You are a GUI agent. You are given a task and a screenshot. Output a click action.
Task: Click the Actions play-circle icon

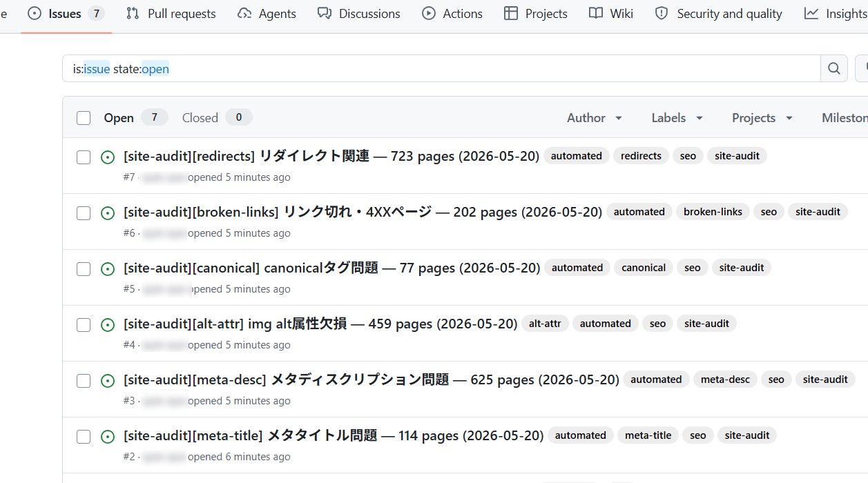point(429,13)
